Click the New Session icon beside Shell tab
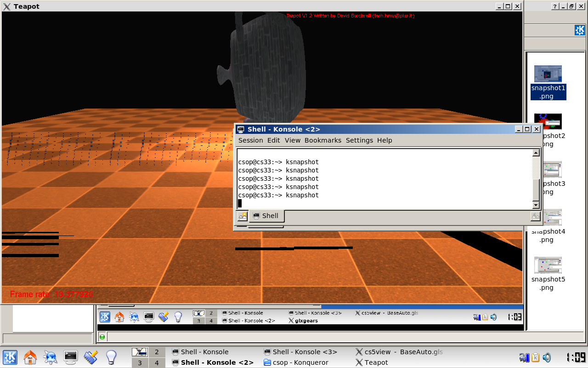The image size is (588, 368). tap(242, 216)
